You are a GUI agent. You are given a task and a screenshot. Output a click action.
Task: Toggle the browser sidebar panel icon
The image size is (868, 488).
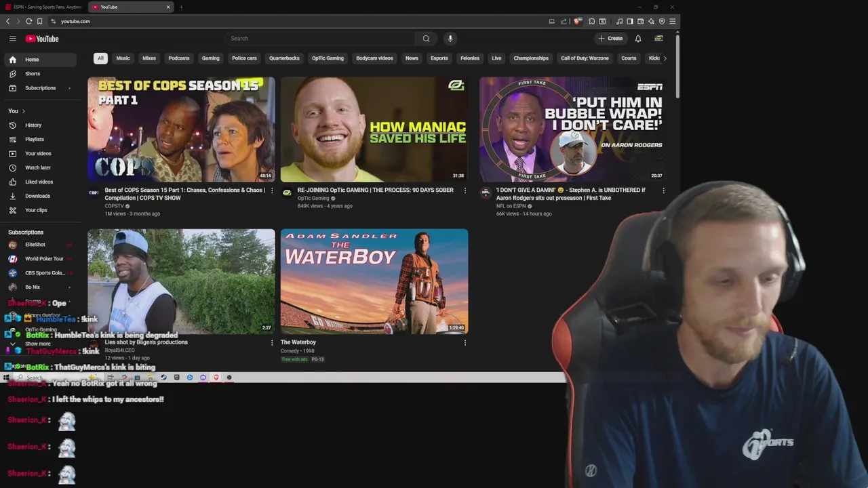pos(629,21)
